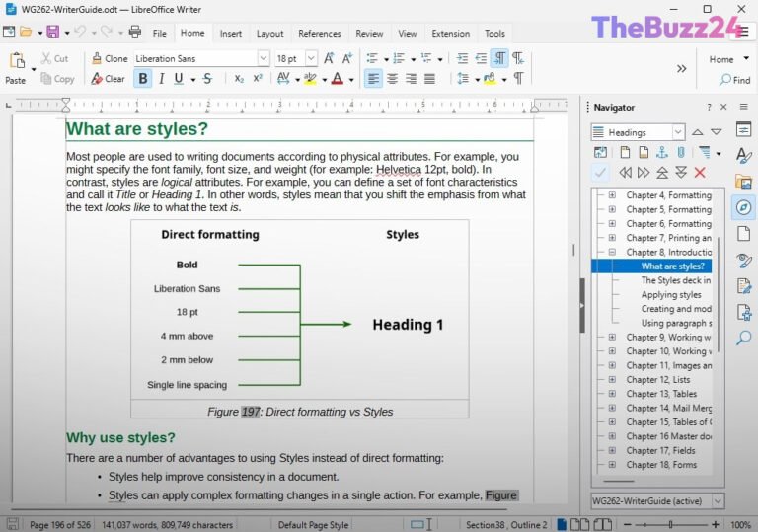This screenshot has height=532, width=758.
Task: Open sidebar Styles deck icon
Action: pyautogui.click(x=743, y=155)
